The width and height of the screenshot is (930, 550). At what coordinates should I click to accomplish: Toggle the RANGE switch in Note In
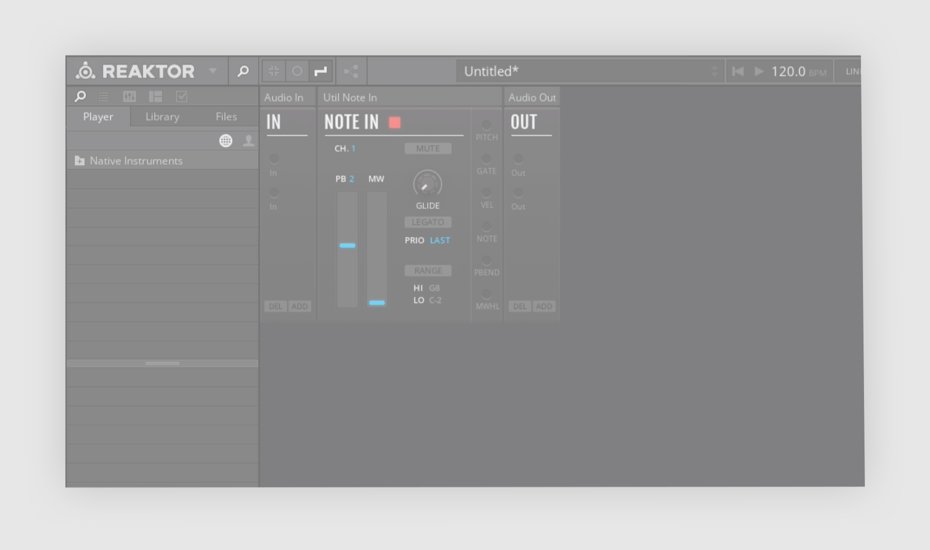click(x=427, y=271)
